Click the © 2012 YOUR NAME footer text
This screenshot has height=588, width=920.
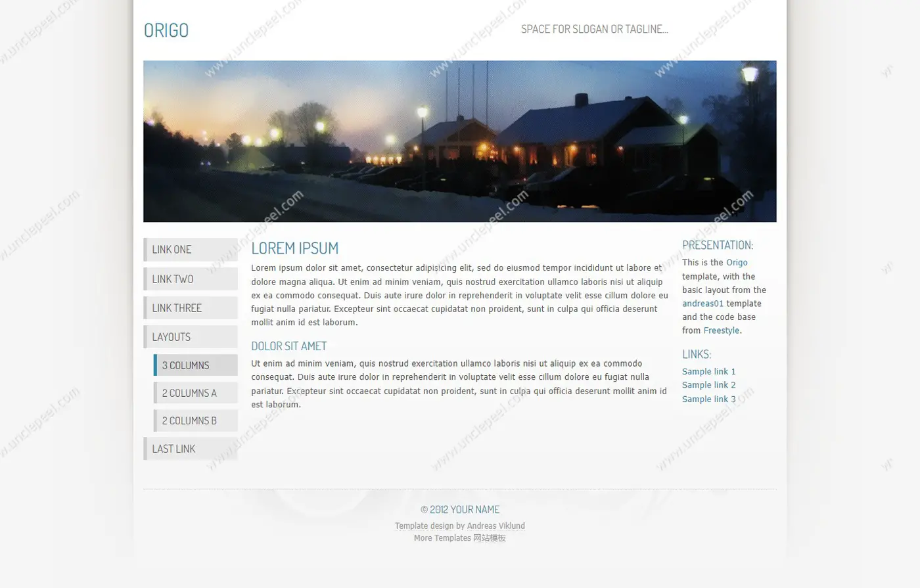point(460,510)
